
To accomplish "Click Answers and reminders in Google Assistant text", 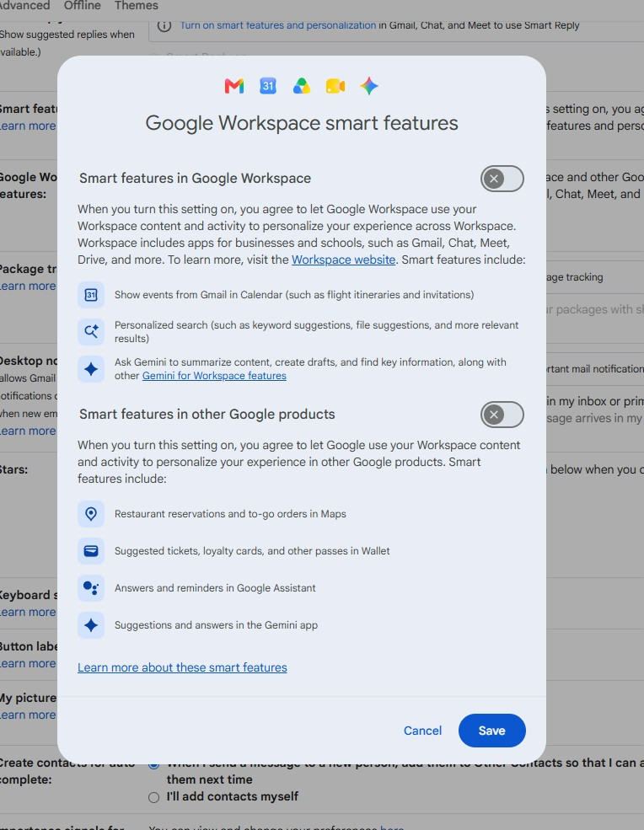I will pos(215,588).
